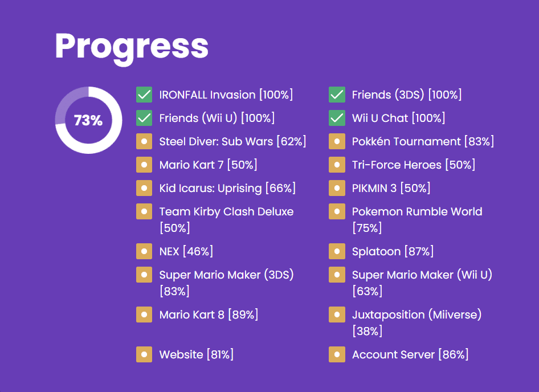
Task: Select the Tri-Force Heroes [50%] label
Action: (x=414, y=165)
